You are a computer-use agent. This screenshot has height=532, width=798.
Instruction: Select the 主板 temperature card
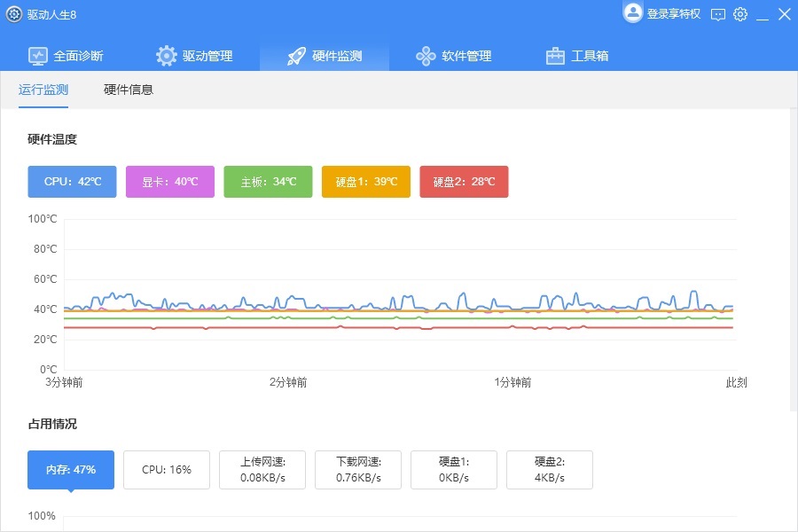tap(268, 181)
